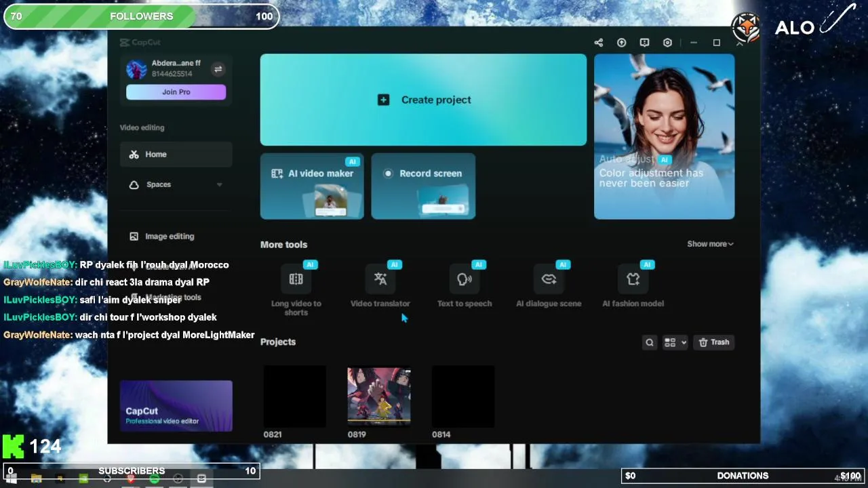Open the NVIDIA app on taskbar
Screen dimensions: 868x488
[x=83, y=479]
